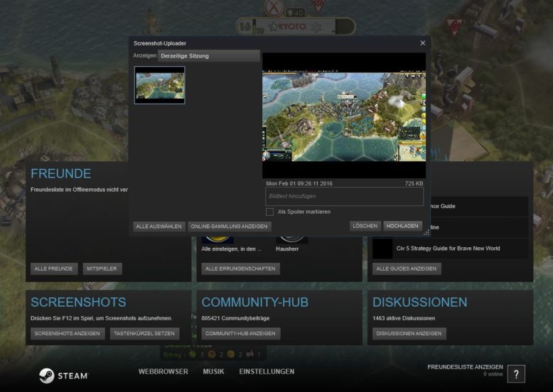Click the 'Alle einsteigen, in den ...' achievement icon
The image size is (553, 392).
pos(218,240)
